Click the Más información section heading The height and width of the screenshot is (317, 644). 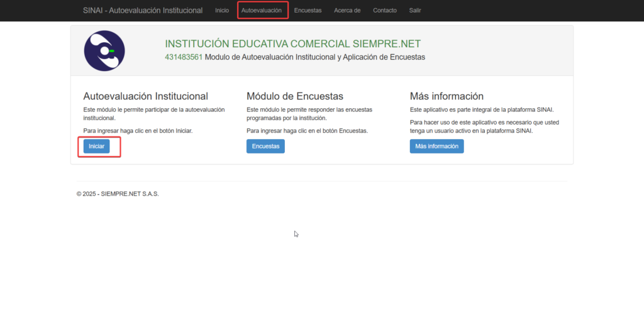(447, 96)
